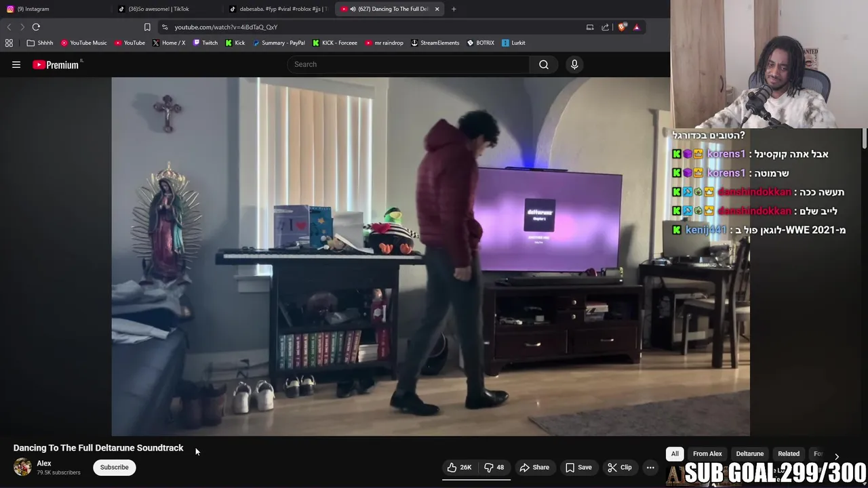Show next filter chips with arrow
The width and height of the screenshot is (868, 488).
[836, 456]
